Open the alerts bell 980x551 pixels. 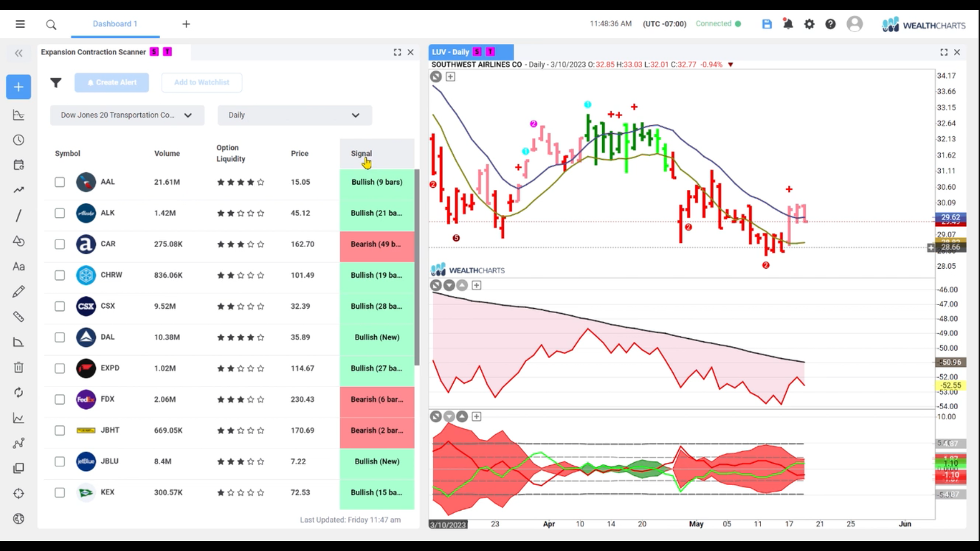pos(788,24)
